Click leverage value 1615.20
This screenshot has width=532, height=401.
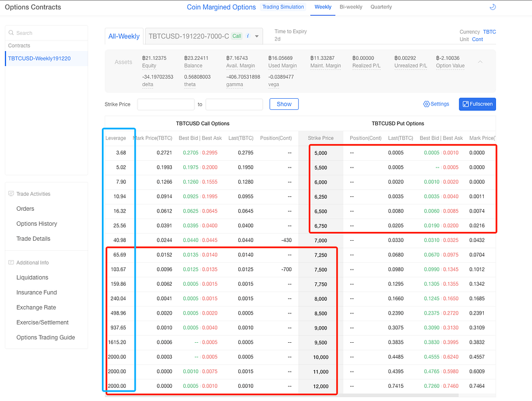(x=117, y=342)
